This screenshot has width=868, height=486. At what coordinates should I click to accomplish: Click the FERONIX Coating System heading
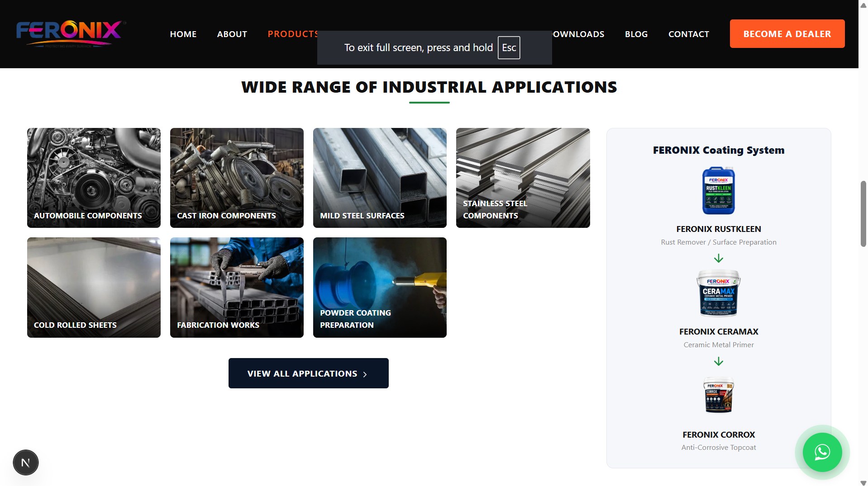click(x=719, y=150)
